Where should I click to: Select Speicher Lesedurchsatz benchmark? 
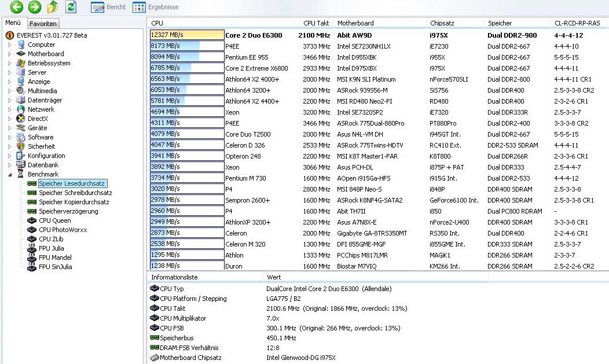(x=72, y=183)
